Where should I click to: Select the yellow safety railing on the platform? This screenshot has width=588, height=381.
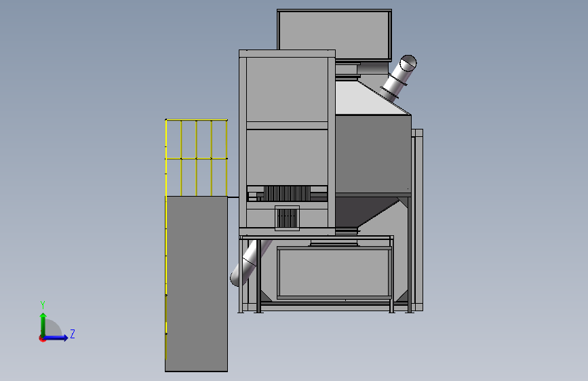click(196, 157)
